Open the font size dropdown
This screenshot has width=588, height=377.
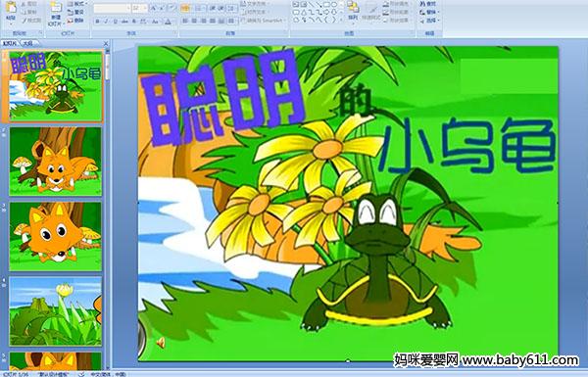145,8
